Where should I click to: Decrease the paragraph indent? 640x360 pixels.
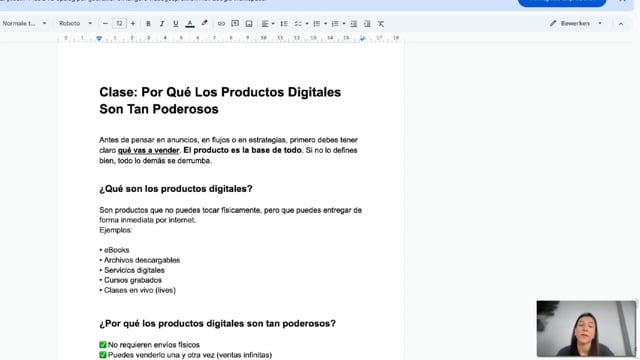tap(353, 24)
